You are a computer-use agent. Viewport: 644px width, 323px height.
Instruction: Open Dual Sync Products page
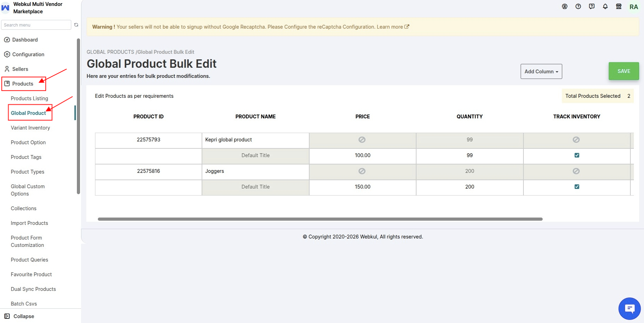[x=33, y=289]
